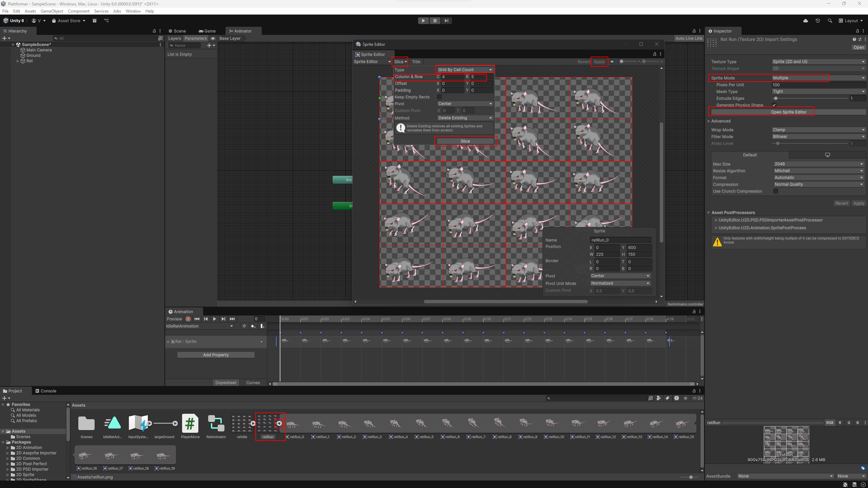Toggle Sprite Editor RGB/alpha view icon
868x488 pixels.
point(612,62)
